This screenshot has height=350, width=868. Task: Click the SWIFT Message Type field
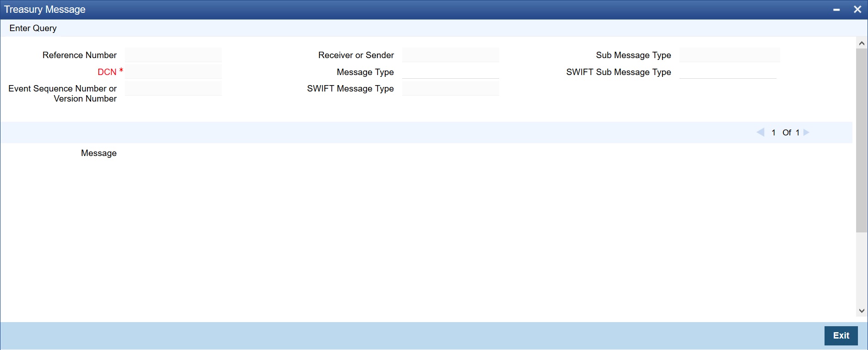tap(451, 88)
